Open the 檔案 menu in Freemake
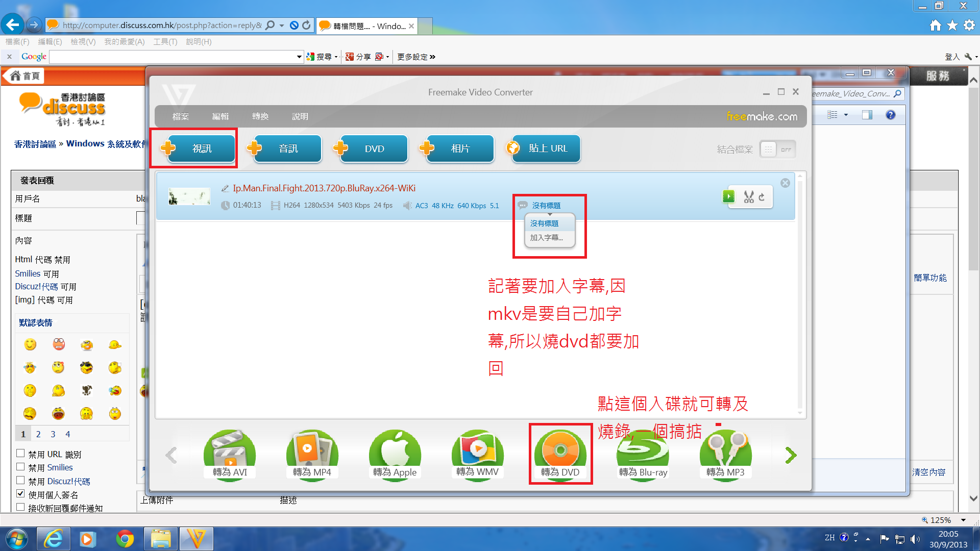Screen dimensions: 980x551 181,116
